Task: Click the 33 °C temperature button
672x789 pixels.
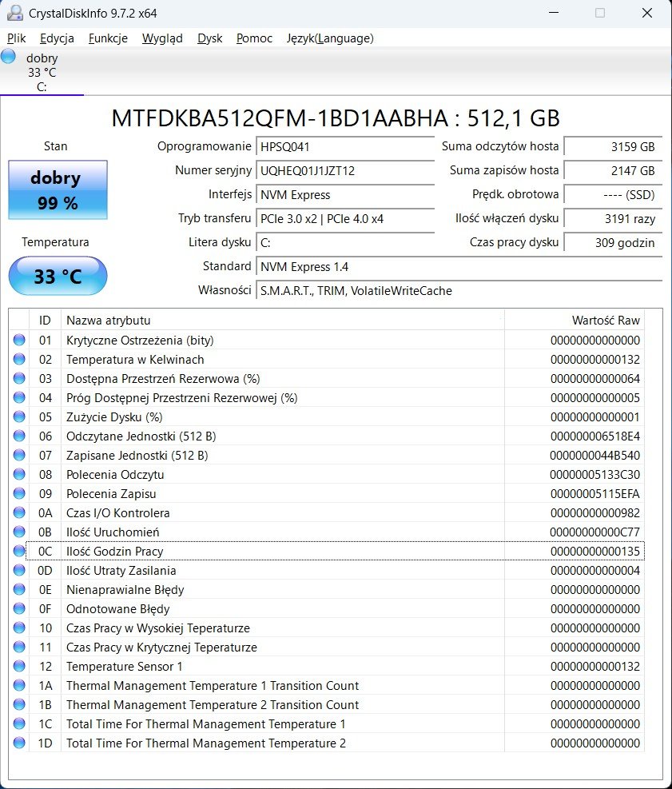Action: tap(58, 277)
